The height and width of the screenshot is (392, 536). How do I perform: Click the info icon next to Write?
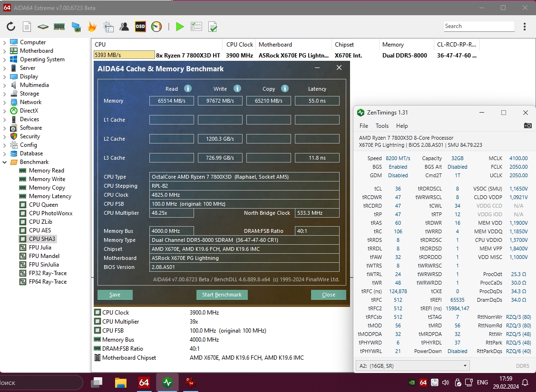[x=237, y=88]
